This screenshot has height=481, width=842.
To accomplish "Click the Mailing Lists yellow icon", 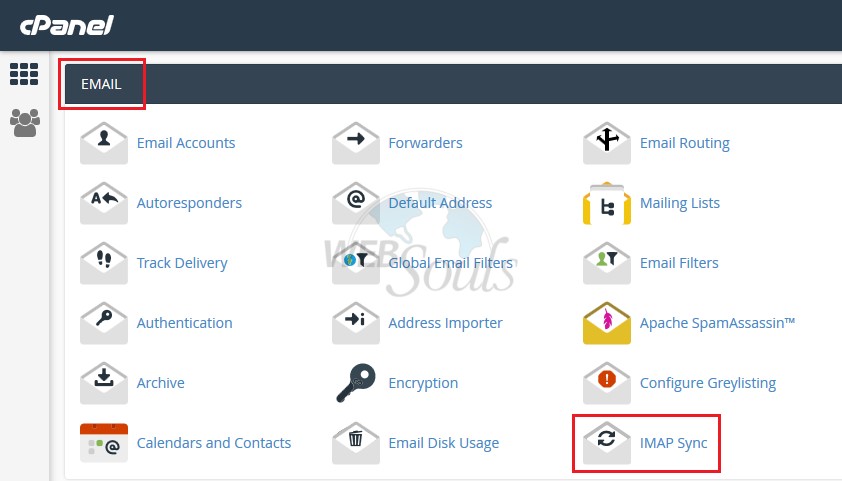I will tap(607, 203).
